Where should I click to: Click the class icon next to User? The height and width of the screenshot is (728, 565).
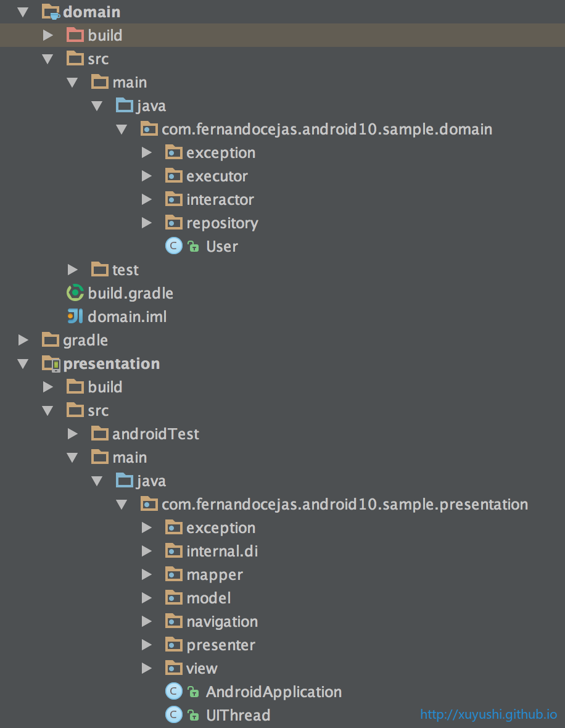tap(173, 246)
